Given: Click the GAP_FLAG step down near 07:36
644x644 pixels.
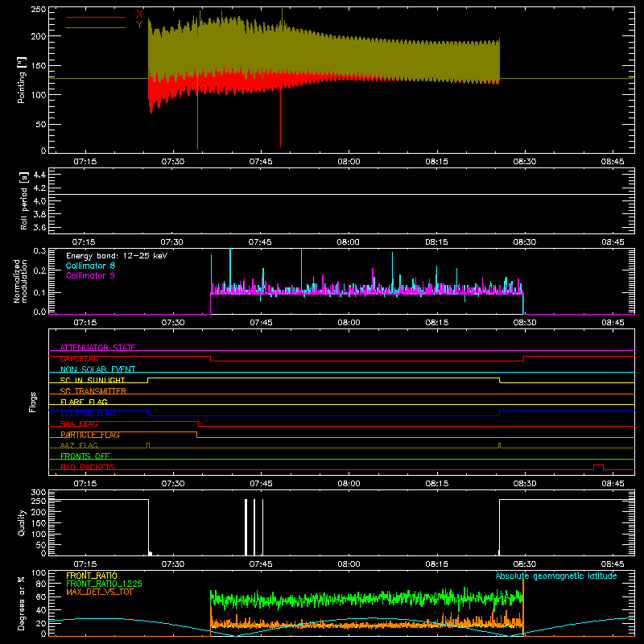Looking at the screenshot, I should (211, 358).
